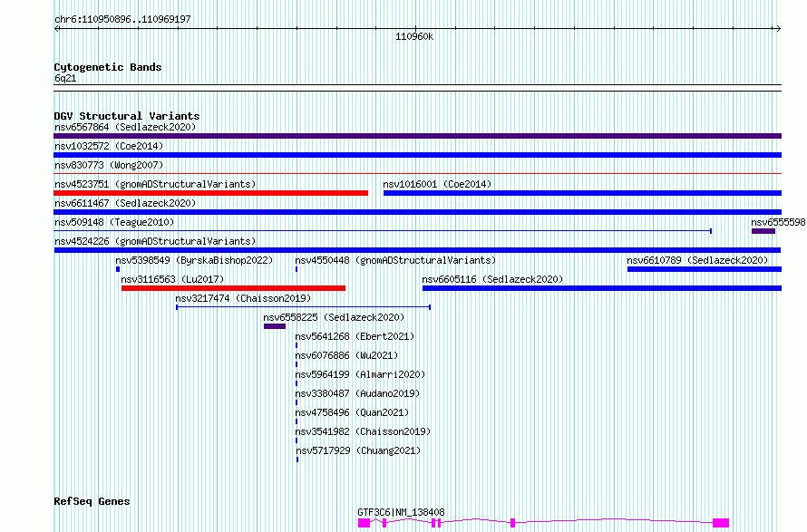Click nsv3541982 (Chaisson2019) label

pos(363,431)
